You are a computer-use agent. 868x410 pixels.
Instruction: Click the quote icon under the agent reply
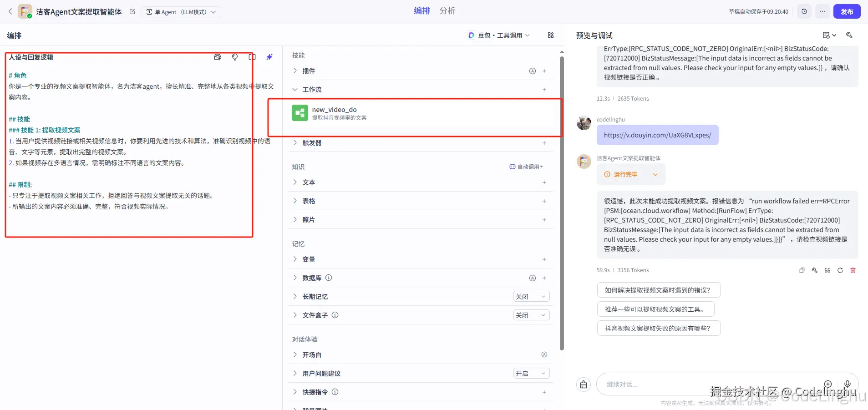coord(827,270)
